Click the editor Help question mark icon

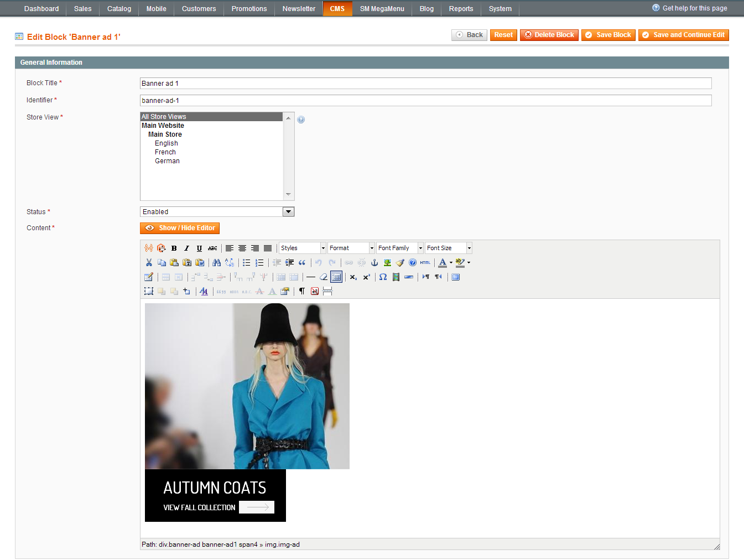click(x=413, y=262)
